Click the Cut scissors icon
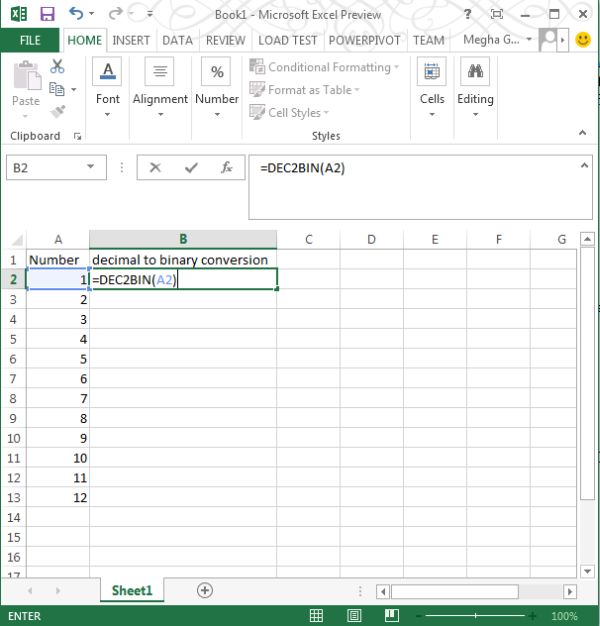Screen dimensions: 600x626 click(x=57, y=66)
